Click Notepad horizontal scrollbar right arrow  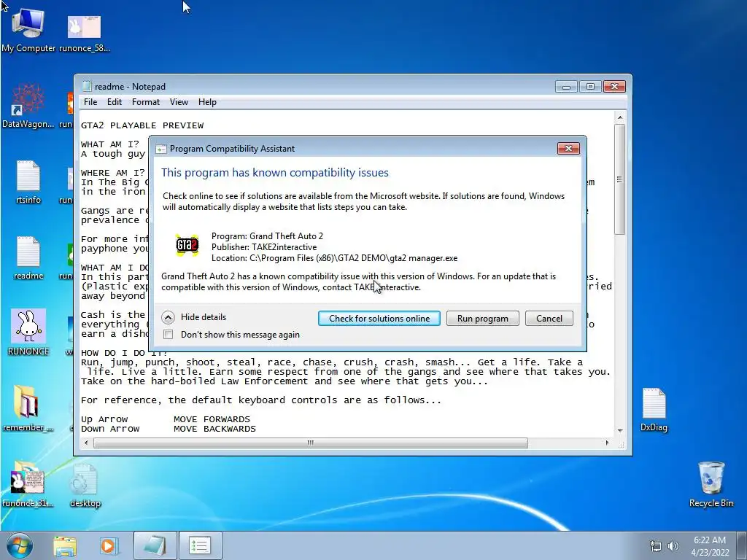pos(607,443)
